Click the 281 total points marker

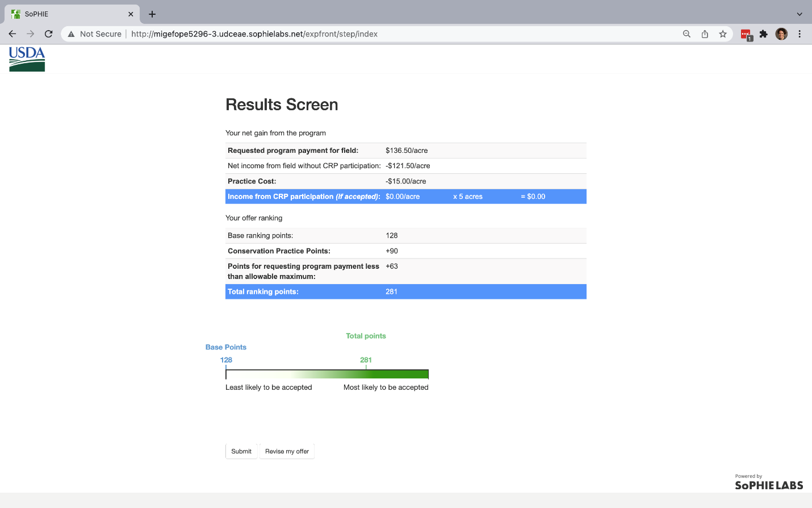(366, 360)
